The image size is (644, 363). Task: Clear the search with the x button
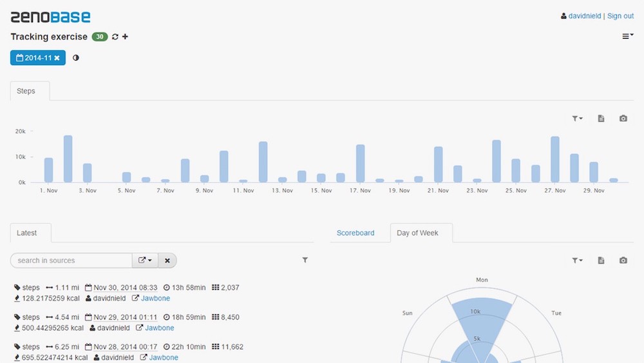click(x=167, y=260)
